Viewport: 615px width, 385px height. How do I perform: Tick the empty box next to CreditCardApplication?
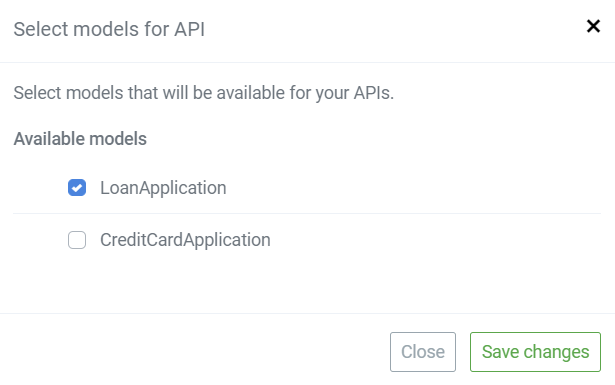click(x=77, y=240)
